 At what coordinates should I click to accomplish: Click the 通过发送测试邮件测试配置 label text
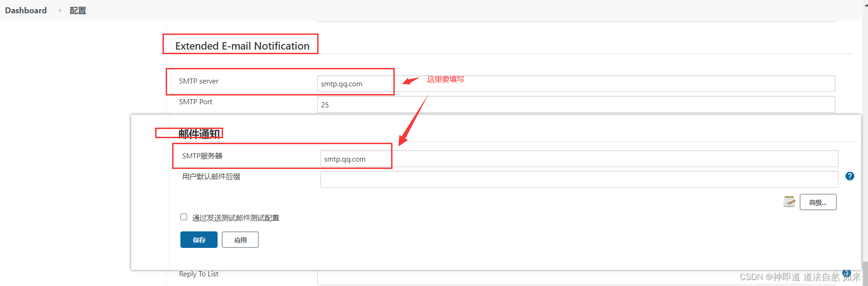235,218
